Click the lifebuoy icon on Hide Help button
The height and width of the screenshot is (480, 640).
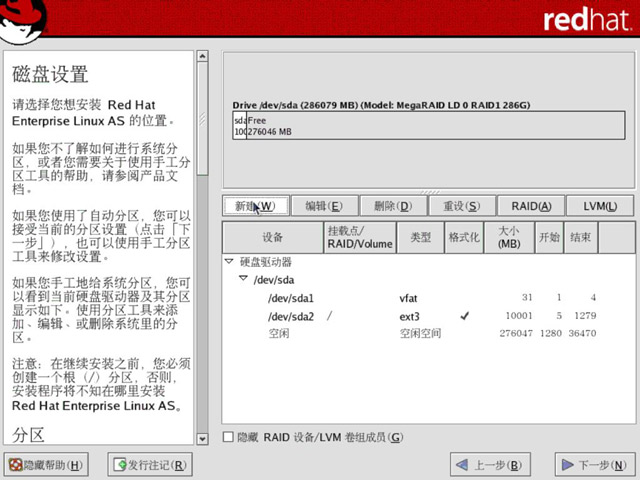coord(16,464)
